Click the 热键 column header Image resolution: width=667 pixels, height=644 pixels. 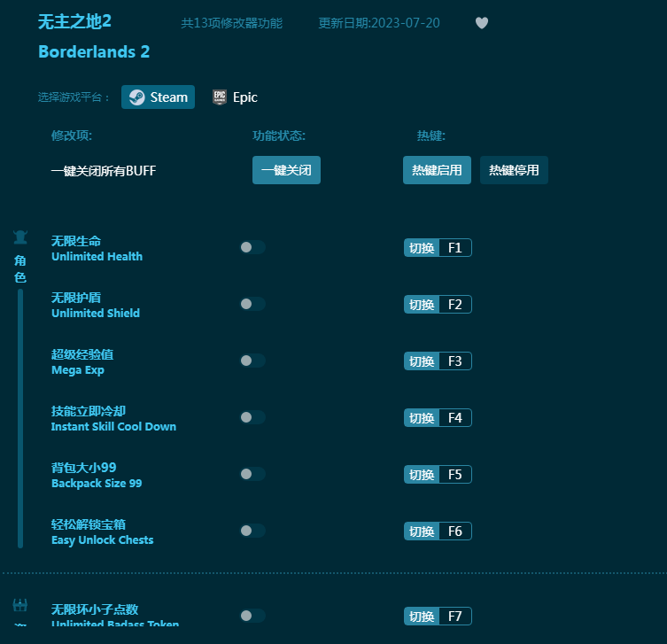click(x=430, y=136)
